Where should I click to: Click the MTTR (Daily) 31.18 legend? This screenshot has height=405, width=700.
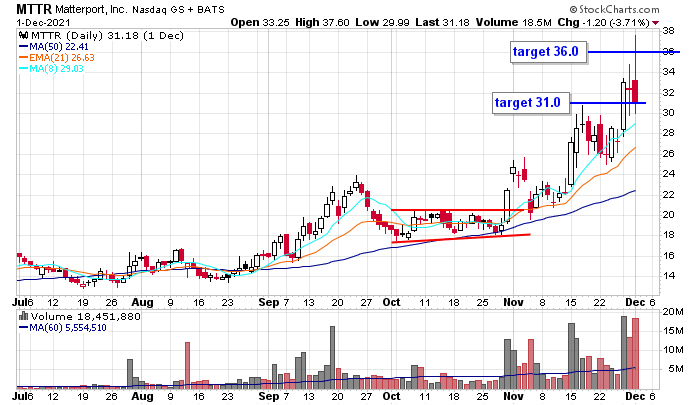pos(107,35)
